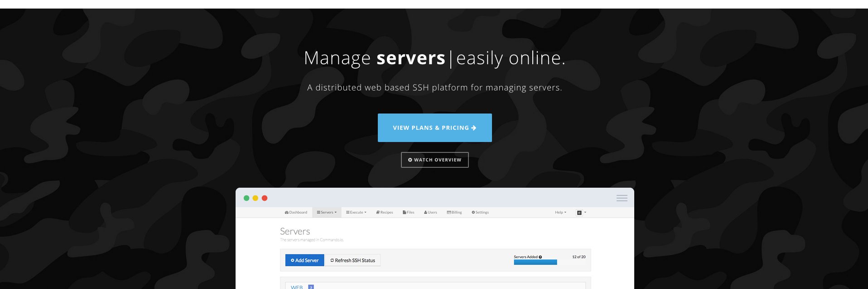Open the View Plans & Pricing button
868x289 pixels.
(x=434, y=128)
